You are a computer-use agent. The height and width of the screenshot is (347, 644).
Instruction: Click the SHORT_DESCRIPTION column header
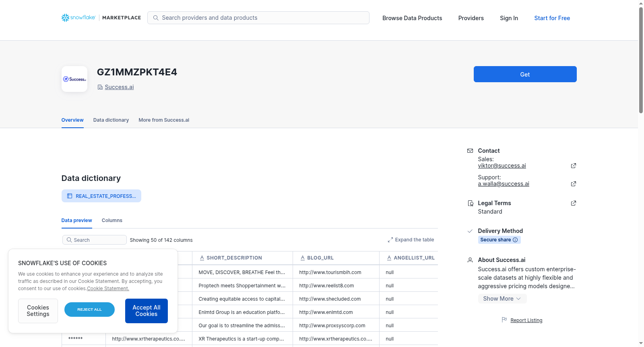(x=242, y=258)
